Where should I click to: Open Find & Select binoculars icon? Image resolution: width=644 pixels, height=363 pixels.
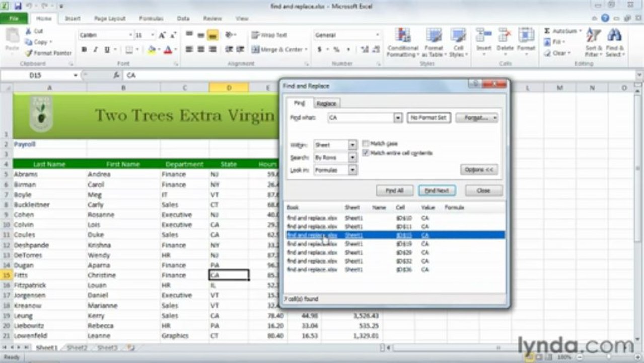(614, 36)
